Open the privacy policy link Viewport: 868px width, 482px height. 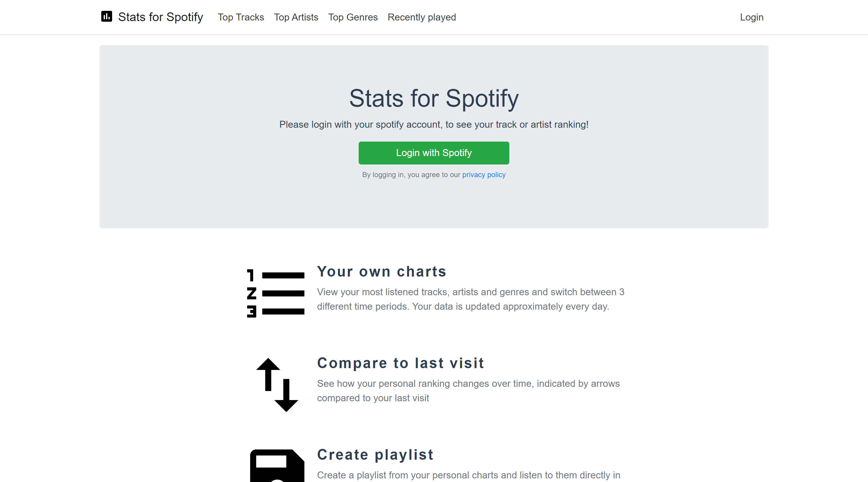[x=483, y=175]
